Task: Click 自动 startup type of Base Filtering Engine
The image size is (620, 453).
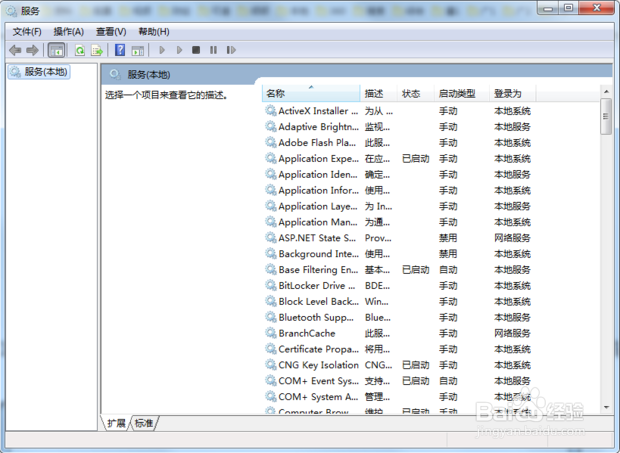Action: 448,270
